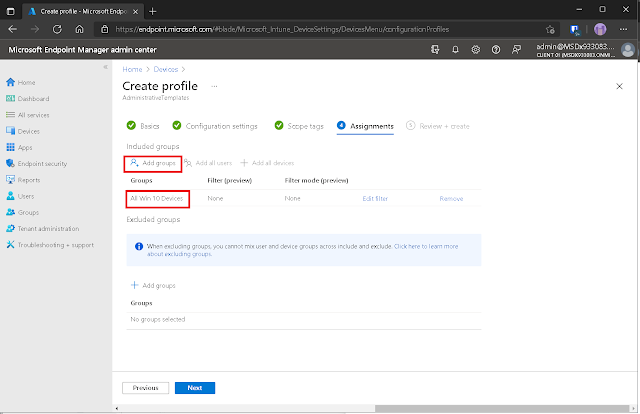The height and width of the screenshot is (414, 640).
Task: View the site lock information icon
Action: tap(105, 29)
